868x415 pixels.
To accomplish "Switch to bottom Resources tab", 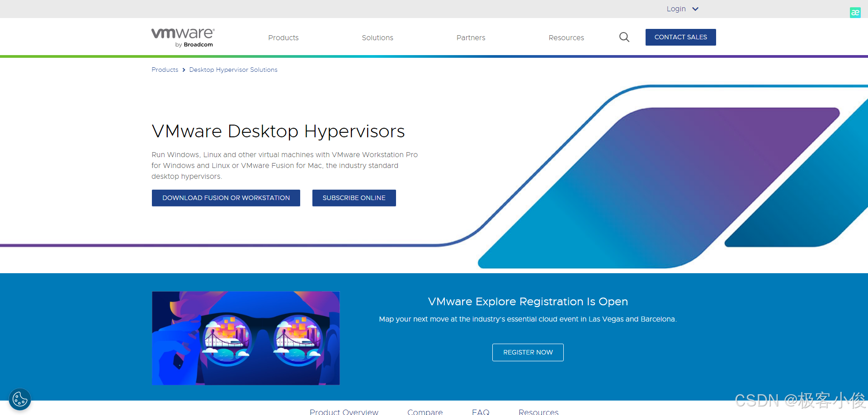I will pos(538,411).
